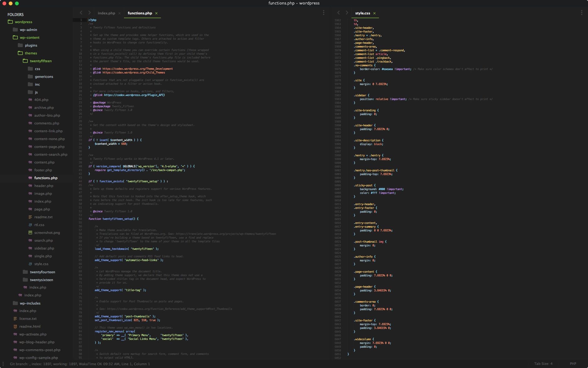Viewport: 588px width, 368px height.
Task: Click the image icon beside screenshot.png
Action: tap(30, 233)
